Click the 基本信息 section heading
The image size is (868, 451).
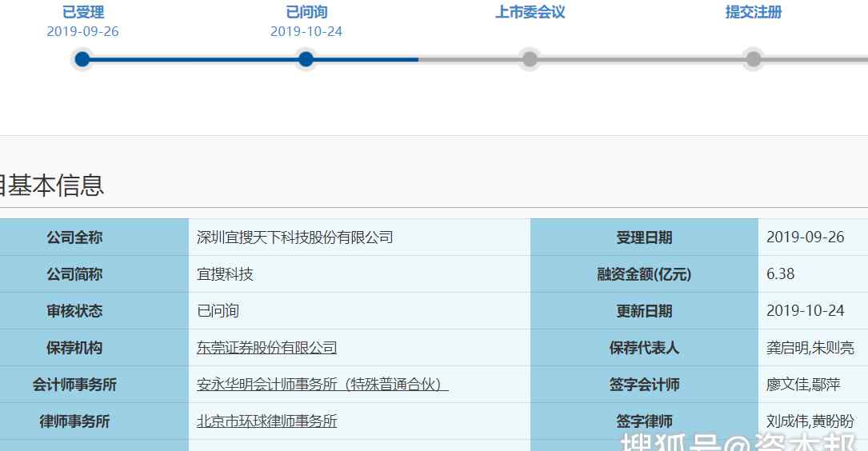pyautogui.click(x=52, y=185)
